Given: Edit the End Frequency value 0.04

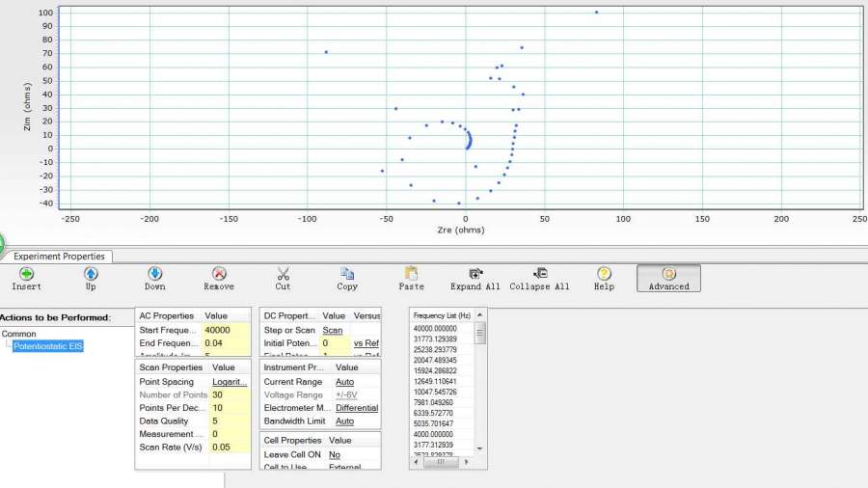Looking at the screenshot, I should 226,343.
